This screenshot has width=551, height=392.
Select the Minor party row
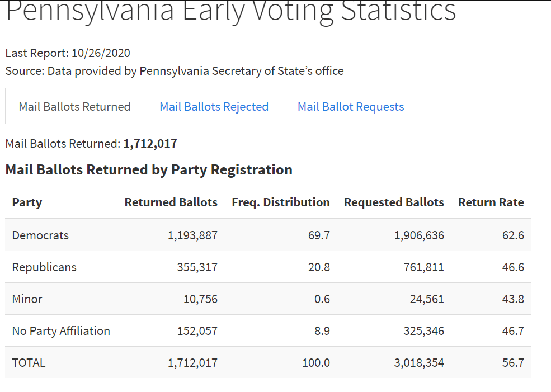pos(269,299)
